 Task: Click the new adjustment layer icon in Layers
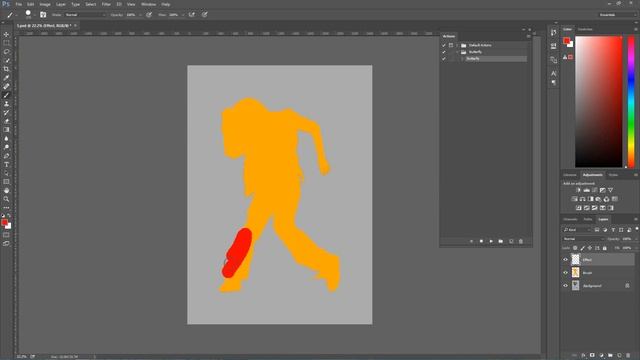[x=601, y=356]
